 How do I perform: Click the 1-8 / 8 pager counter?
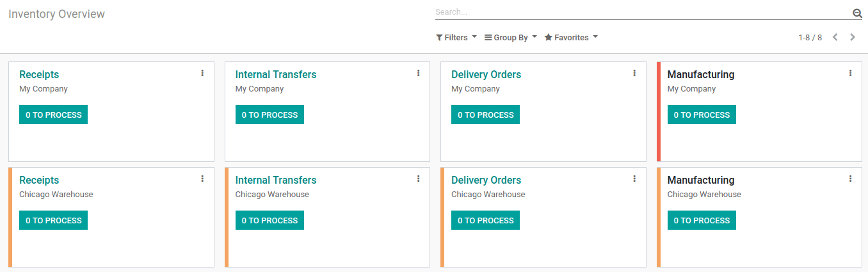(x=810, y=38)
